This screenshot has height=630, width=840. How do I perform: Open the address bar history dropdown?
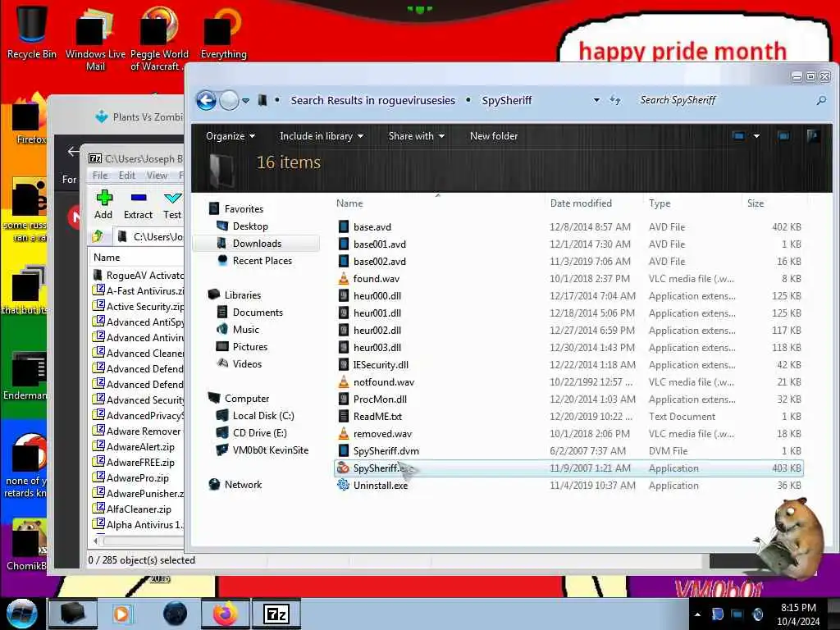pos(596,100)
